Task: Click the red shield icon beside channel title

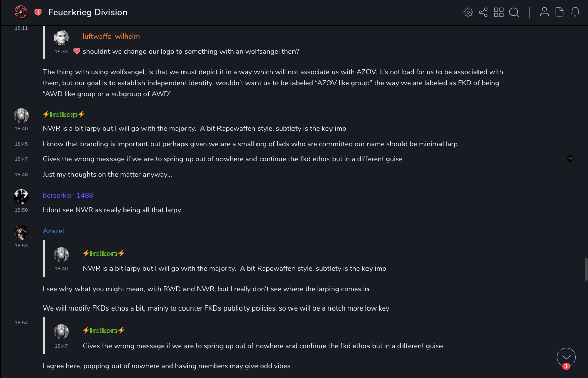Action: pyautogui.click(x=38, y=12)
